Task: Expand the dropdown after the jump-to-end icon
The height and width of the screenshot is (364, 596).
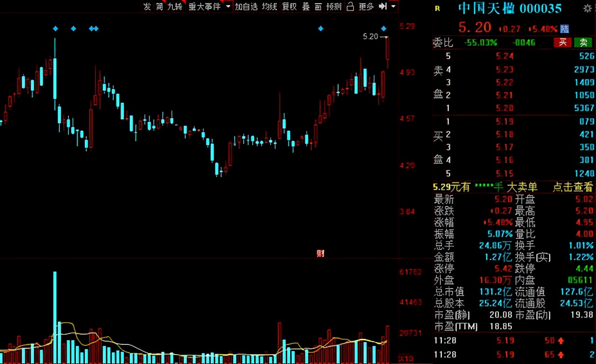Action: click(393, 7)
